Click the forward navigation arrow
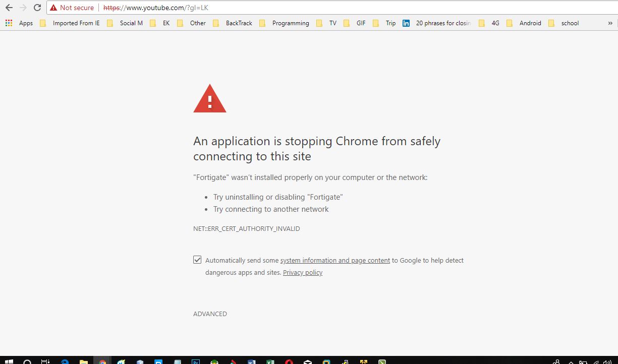 (23, 8)
